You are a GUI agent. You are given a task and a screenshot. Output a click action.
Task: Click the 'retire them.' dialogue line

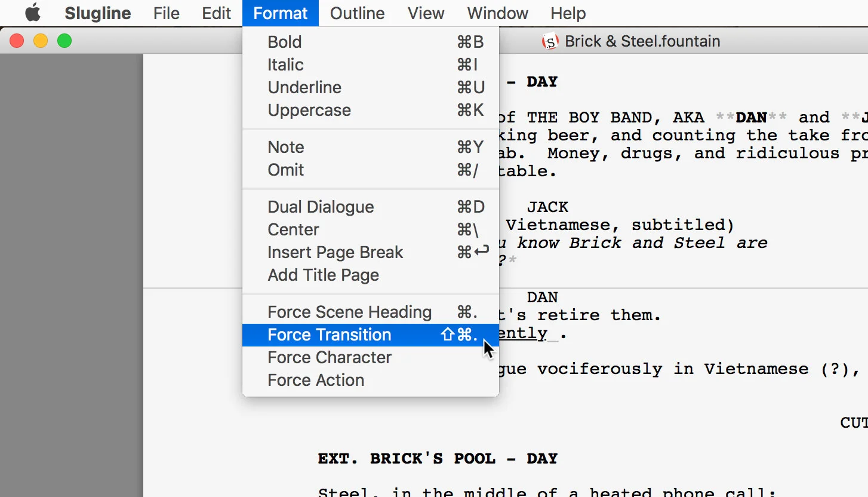click(599, 315)
